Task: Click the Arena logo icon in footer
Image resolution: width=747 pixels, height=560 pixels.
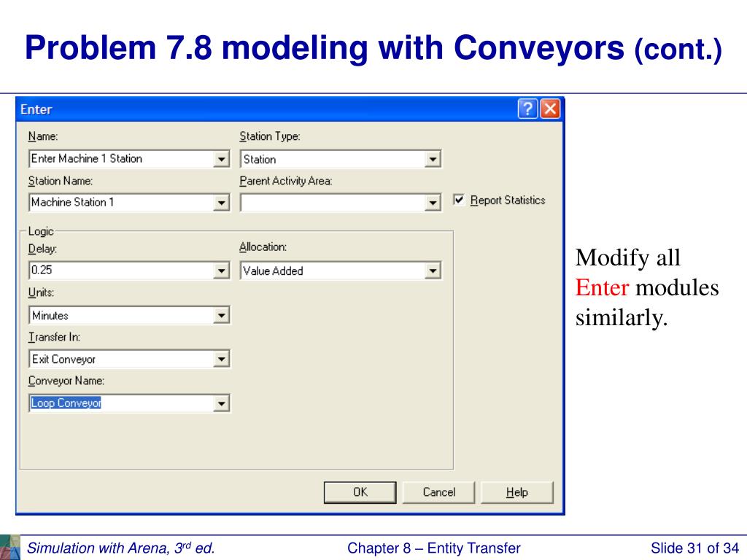Action: pyautogui.click(x=10, y=548)
